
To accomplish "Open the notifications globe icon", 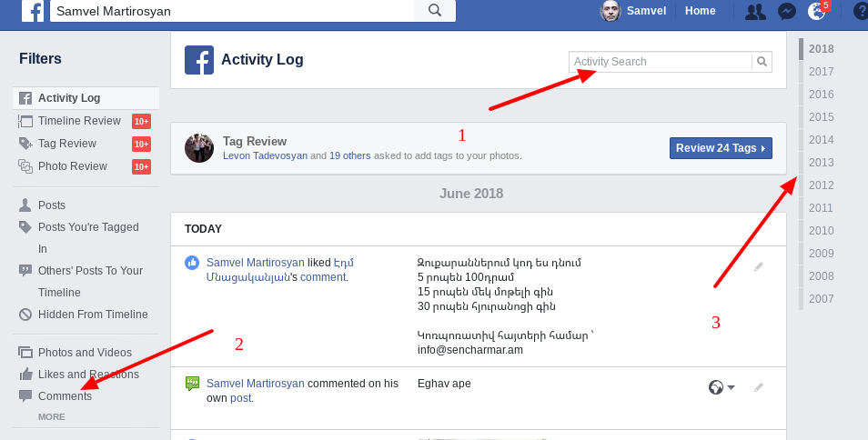I will coord(816,11).
